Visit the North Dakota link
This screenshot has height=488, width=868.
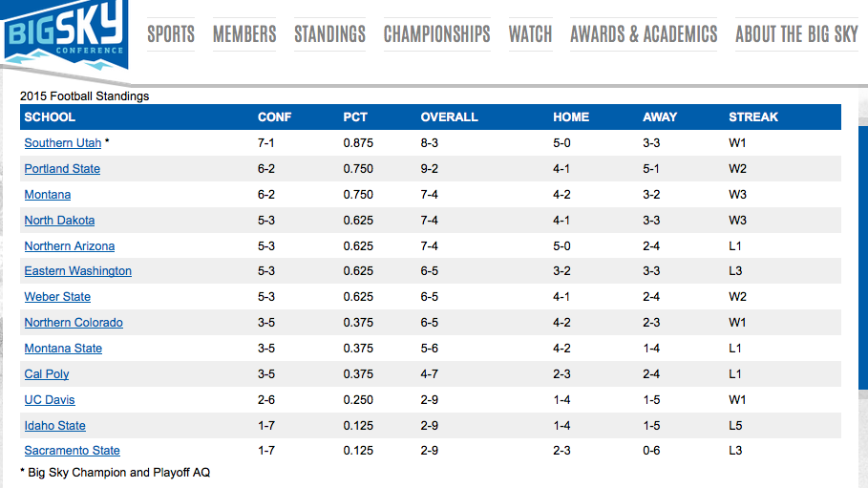(59, 221)
